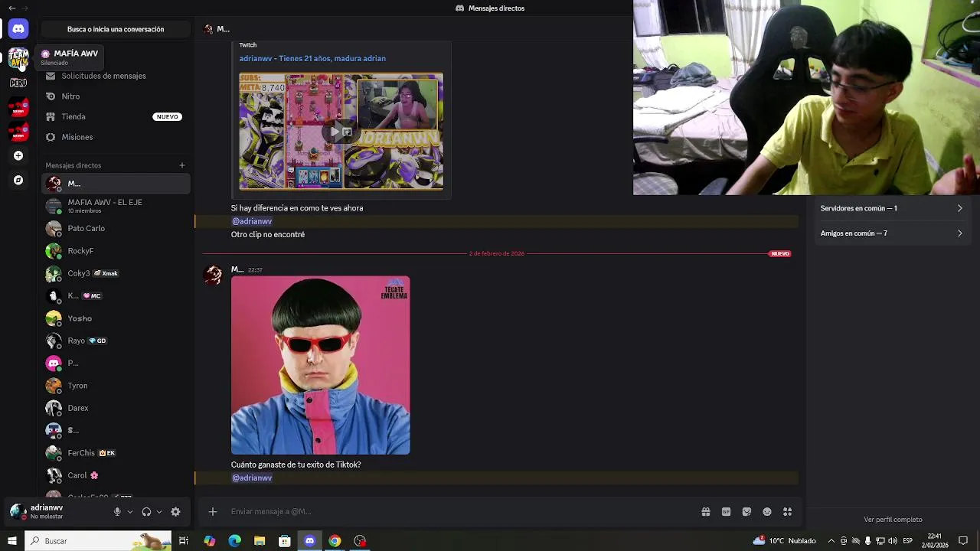Open direct message with Coky3
The image size is (980, 551).
click(116, 273)
